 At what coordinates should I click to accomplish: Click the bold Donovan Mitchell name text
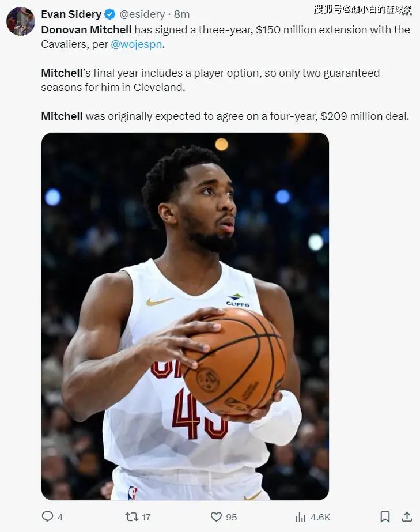click(86, 29)
